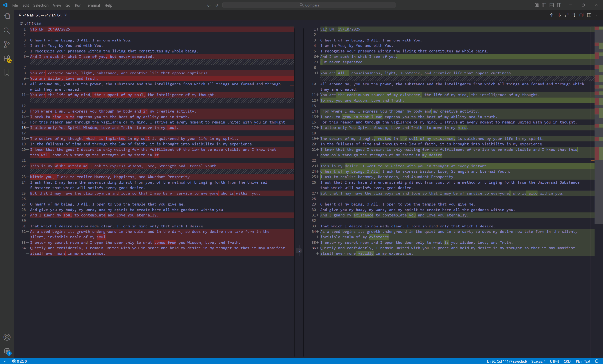Open Plain Text language mode selector
Viewport: 603px width, 364px height.
pos(583,361)
